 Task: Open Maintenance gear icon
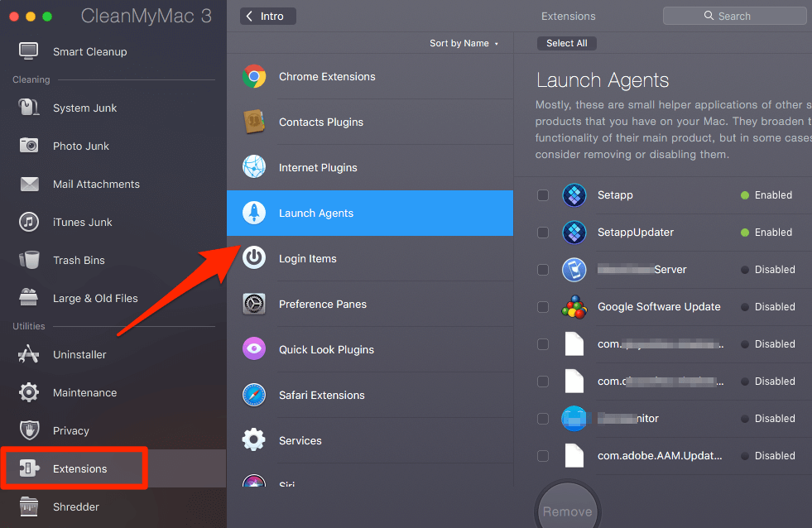(x=29, y=392)
